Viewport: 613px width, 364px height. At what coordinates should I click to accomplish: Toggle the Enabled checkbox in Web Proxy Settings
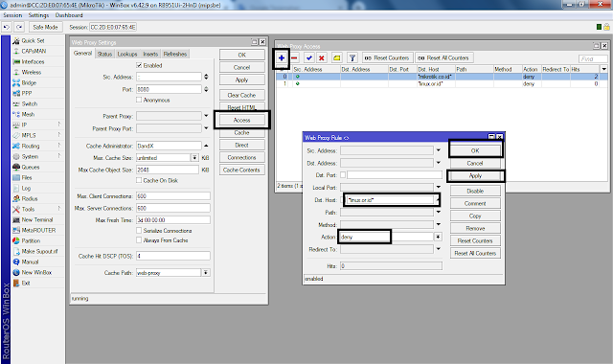(139, 65)
